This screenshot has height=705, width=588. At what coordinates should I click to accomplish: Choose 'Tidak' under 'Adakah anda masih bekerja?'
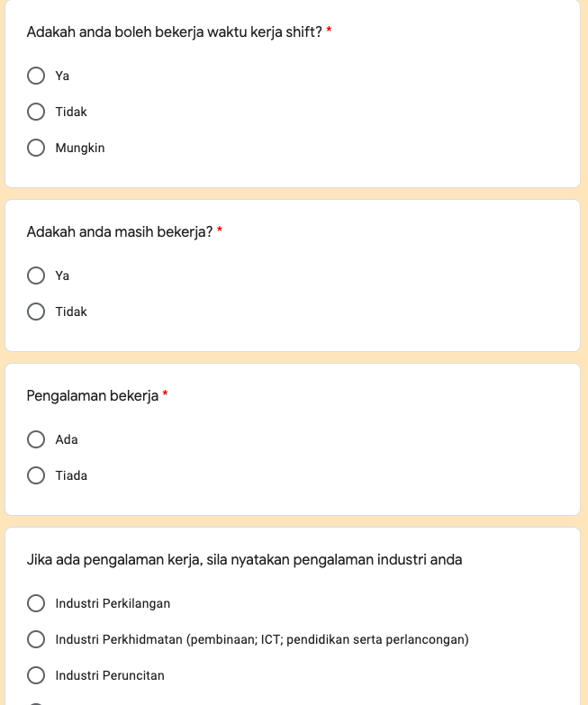click(36, 312)
